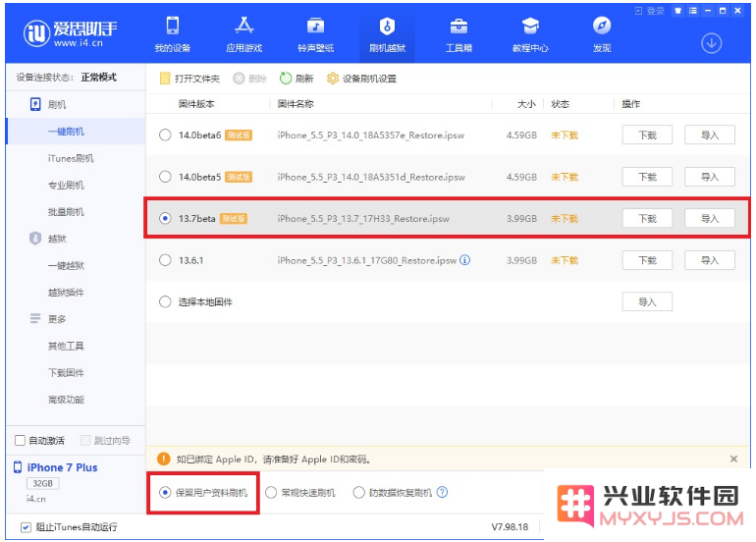The height and width of the screenshot is (542, 756).
Task: Click the iPhone 7 Plus device name
Action: point(62,467)
